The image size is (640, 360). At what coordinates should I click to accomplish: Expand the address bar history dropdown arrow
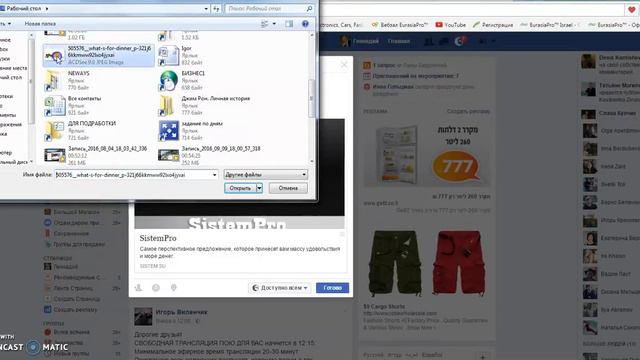206,9
